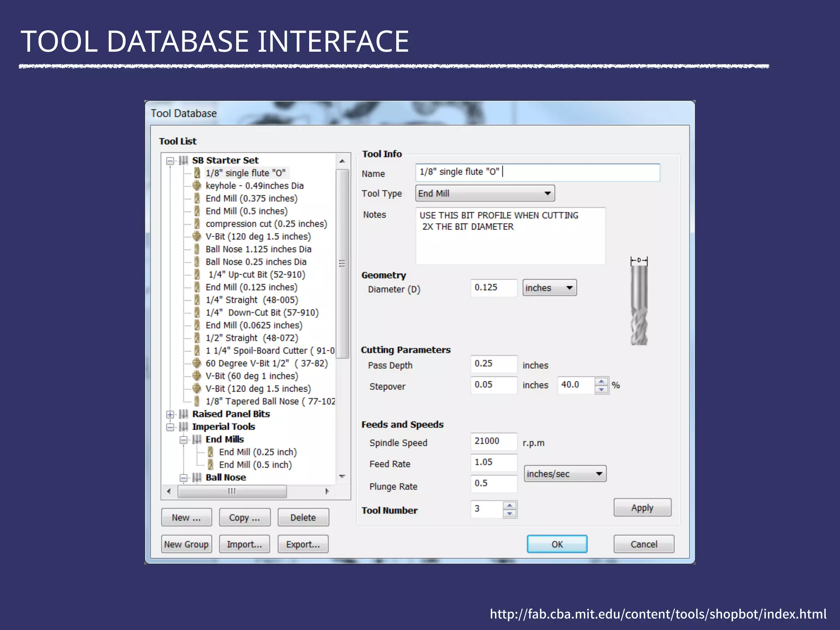Click the Diameter (D) field
The image size is (840, 630).
tap(494, 288)
